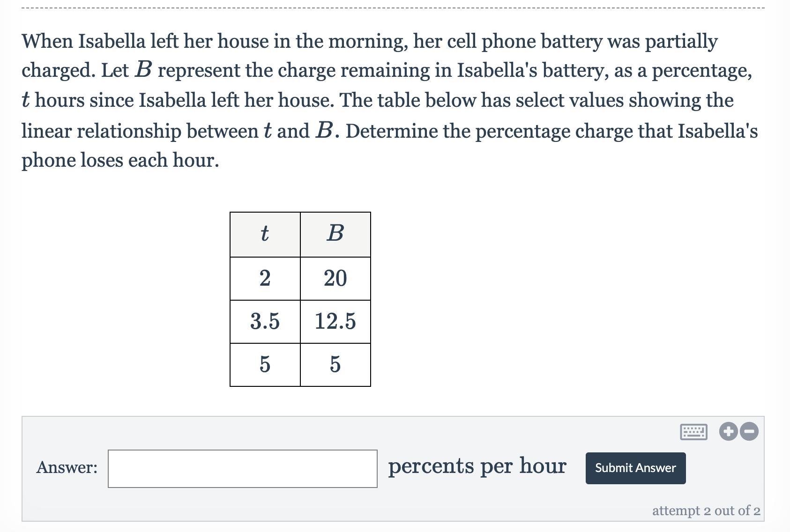Click the t column header cell

265,234
